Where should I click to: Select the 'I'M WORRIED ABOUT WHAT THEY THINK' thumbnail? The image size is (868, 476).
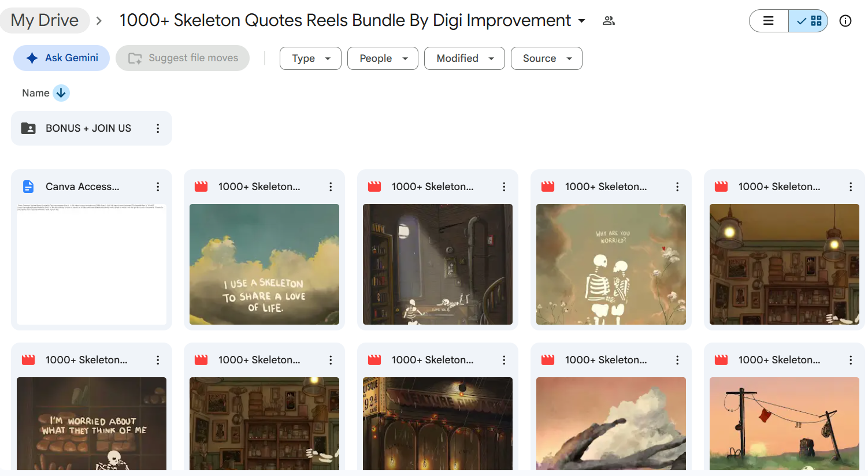click(x=91, y=423)
